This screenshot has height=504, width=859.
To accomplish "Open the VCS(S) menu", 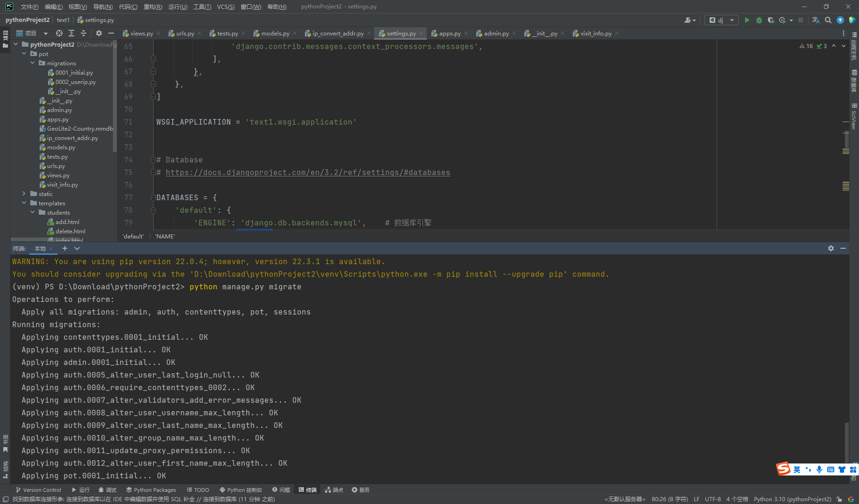I will (226, 7).
